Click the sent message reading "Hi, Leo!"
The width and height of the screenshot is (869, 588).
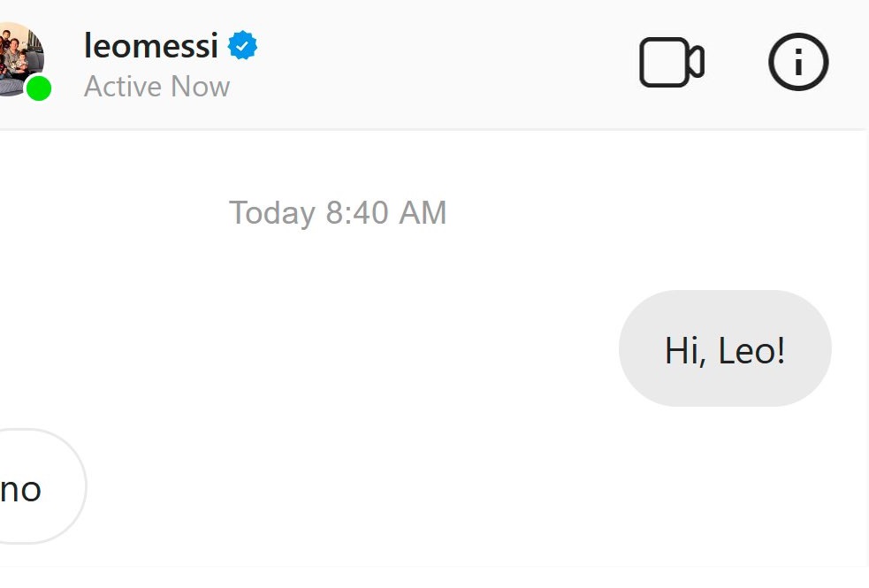[x=725, y=349]
